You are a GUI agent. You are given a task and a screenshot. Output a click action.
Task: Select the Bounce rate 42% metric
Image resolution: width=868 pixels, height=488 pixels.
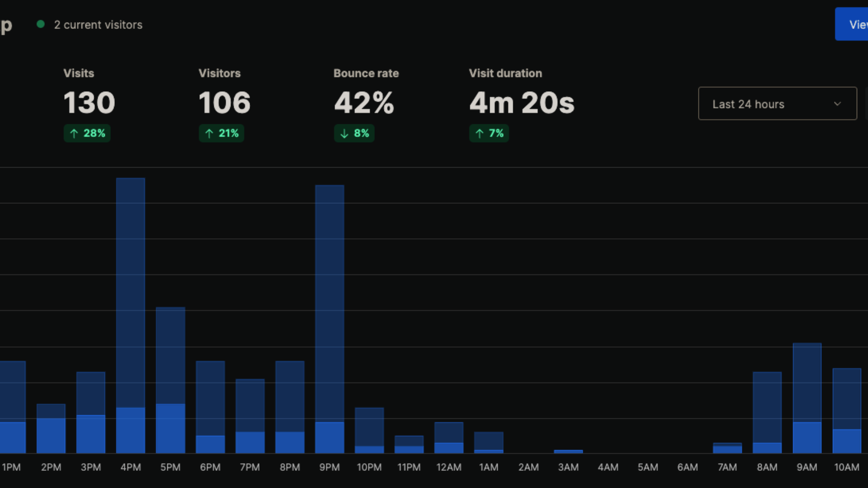(364, 103)
